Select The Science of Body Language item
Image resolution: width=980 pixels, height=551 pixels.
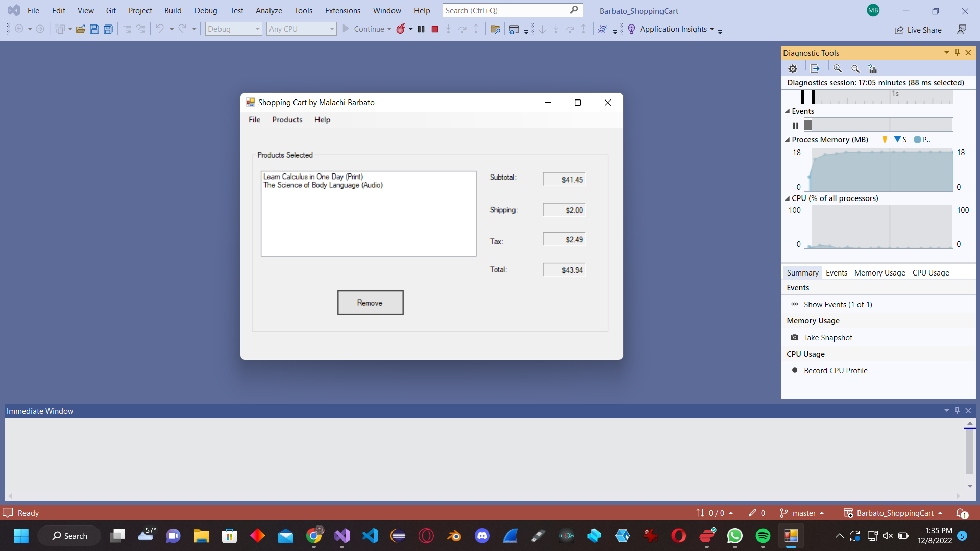click(x=323, y=185)
